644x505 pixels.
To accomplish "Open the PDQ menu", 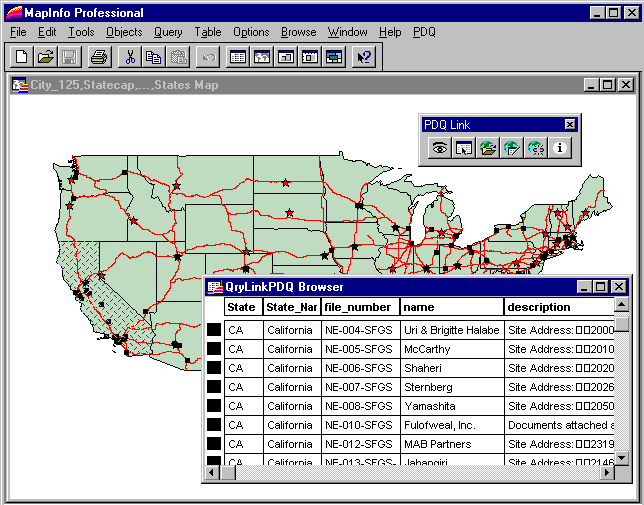I will click(424, 32).
